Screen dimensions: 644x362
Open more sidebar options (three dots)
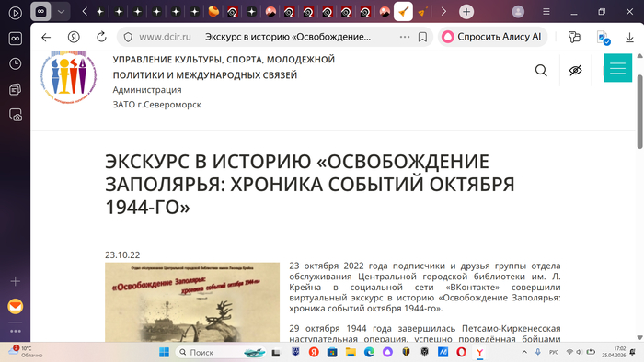tap(16, 331)
